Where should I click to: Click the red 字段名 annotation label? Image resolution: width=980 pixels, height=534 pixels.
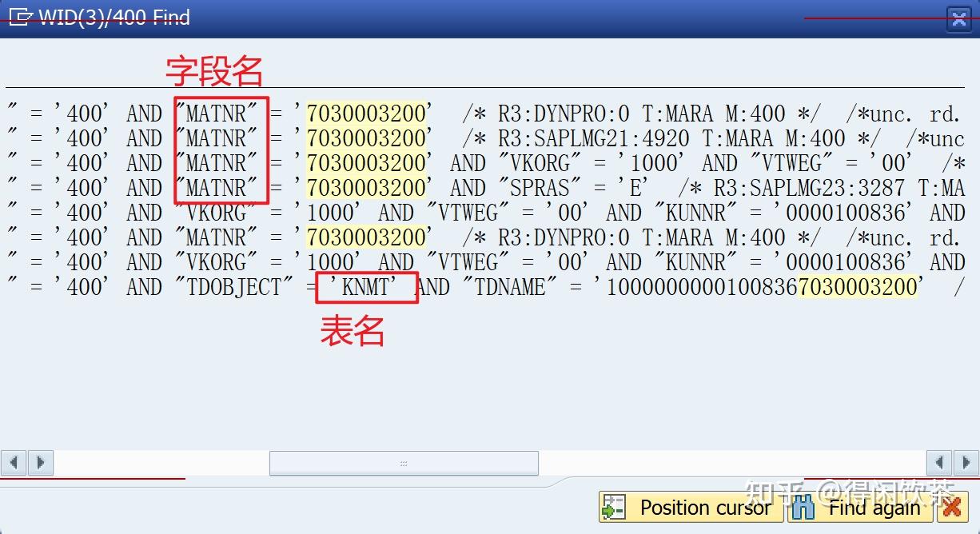pyautogui.click(x=214, y=70)
